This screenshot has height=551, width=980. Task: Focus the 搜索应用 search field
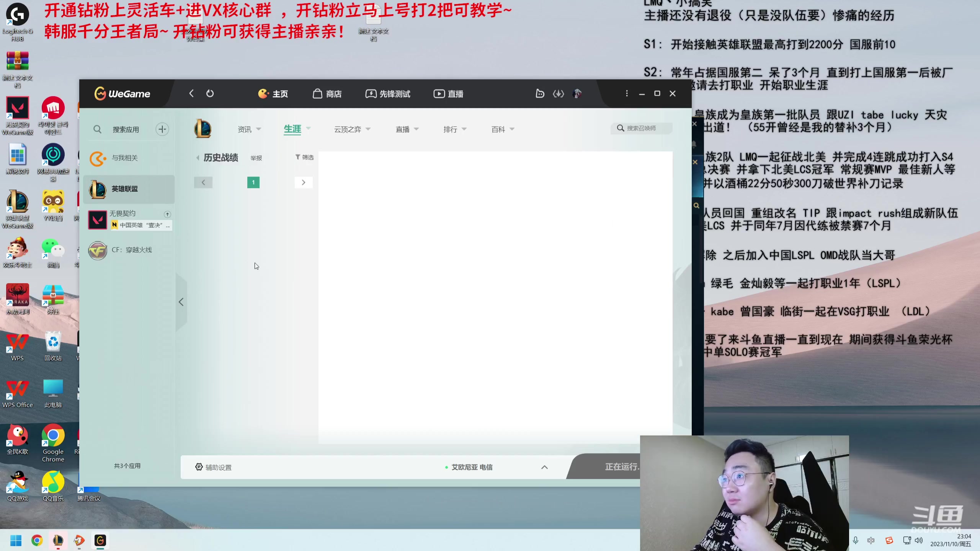click(x=126, y=129)
